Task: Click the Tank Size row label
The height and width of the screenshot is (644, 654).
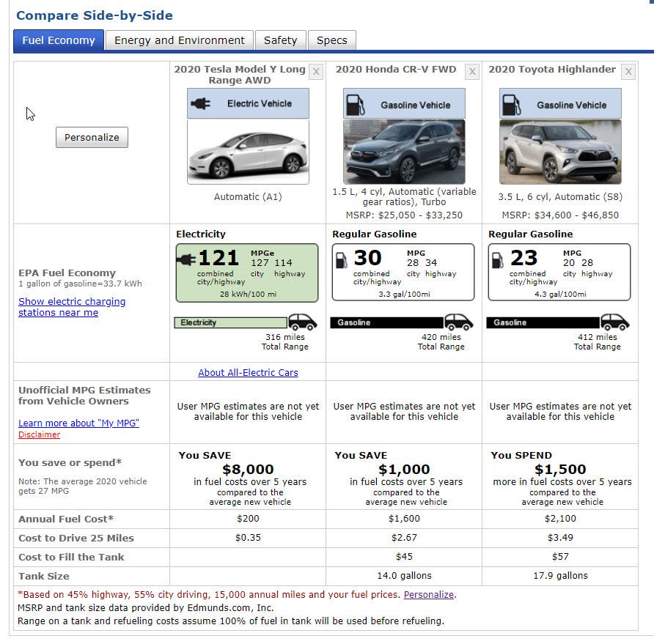Action: point(44,576)
